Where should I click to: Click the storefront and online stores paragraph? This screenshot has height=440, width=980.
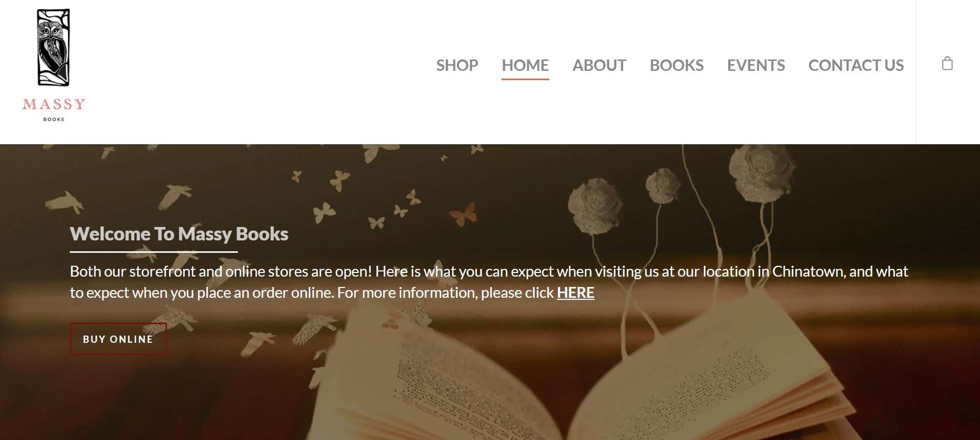489,282
